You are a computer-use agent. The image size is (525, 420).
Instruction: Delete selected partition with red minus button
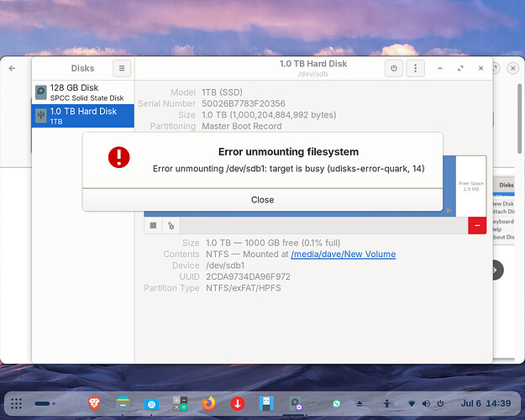pos(477,225)
